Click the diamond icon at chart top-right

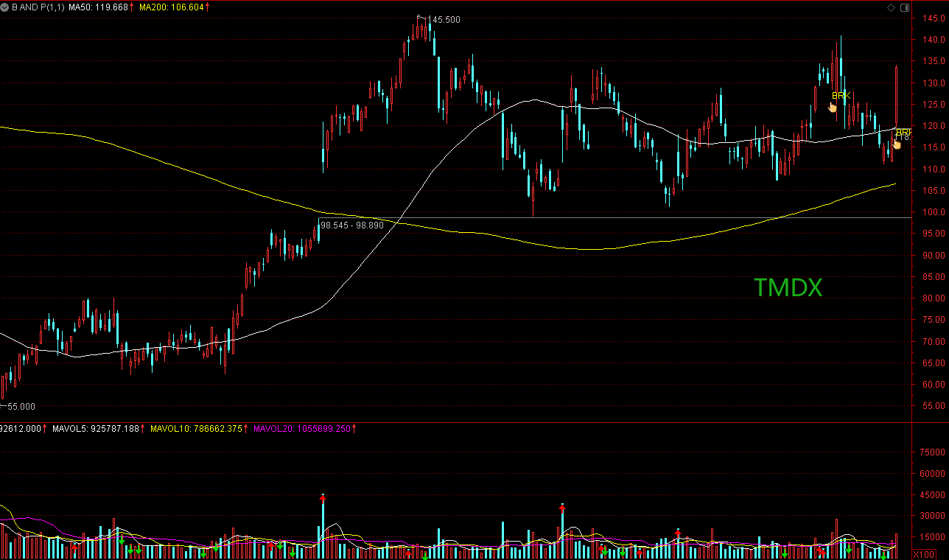click(891, 7)
